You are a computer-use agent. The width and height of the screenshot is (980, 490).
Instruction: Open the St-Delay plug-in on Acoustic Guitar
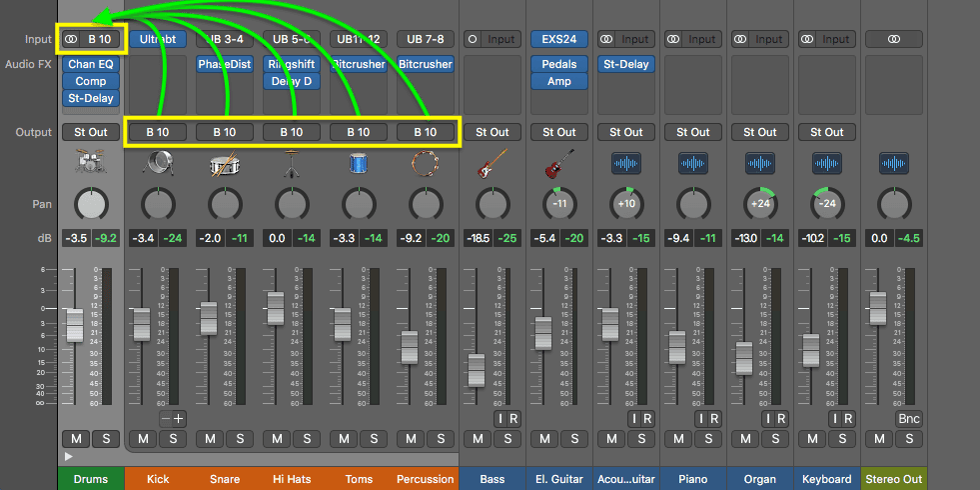click(x=626, y=64)
